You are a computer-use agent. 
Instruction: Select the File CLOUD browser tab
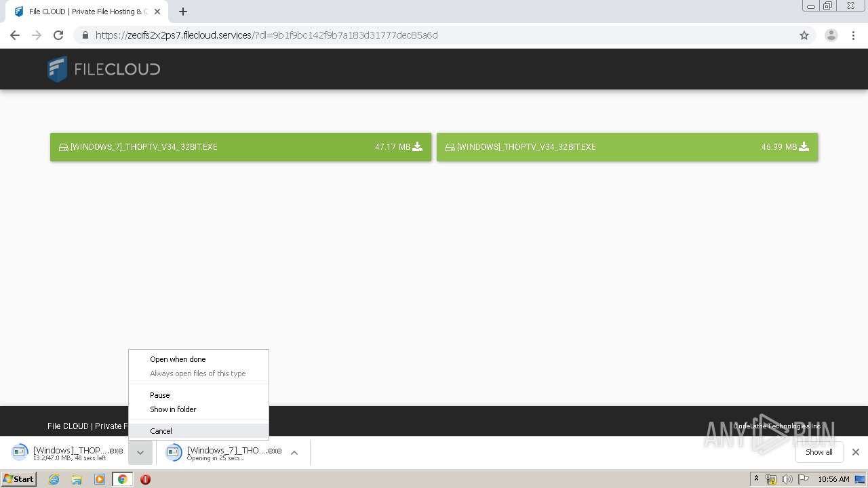(85, 12)
